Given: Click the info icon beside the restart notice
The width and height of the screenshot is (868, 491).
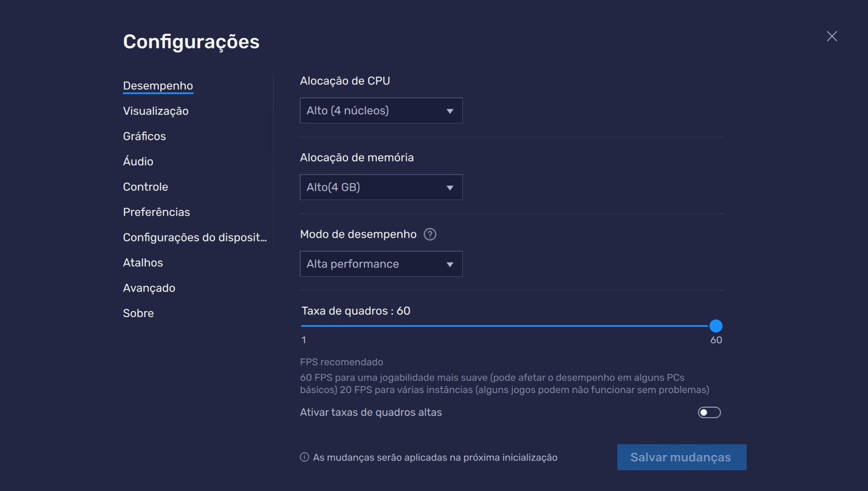Looking at the screenshot, I should [305, 457].
